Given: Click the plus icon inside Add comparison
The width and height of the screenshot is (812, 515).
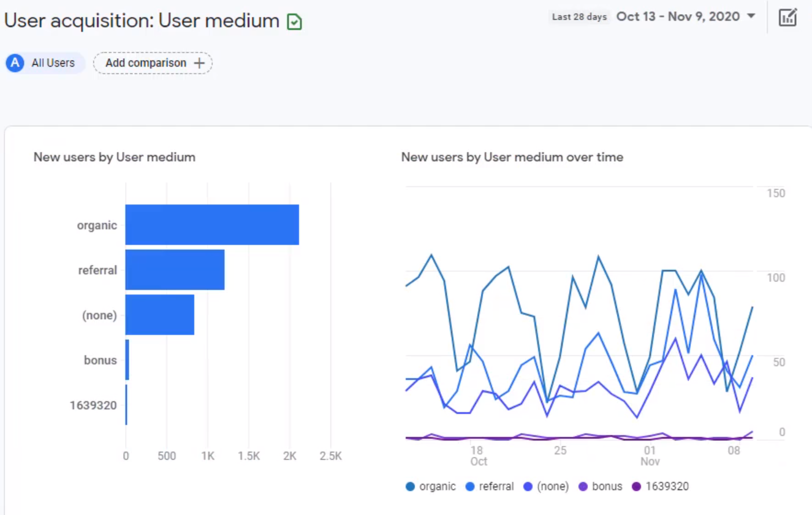Looking at the screenshot, I should (199, 62).
